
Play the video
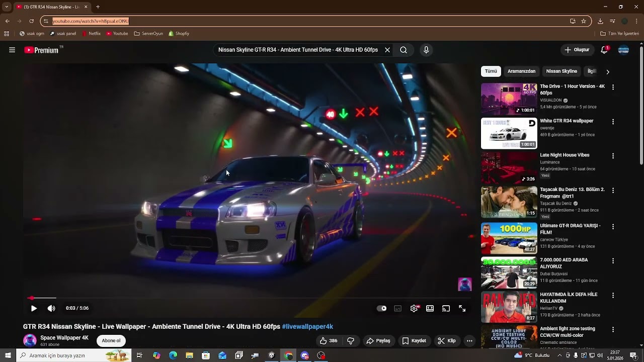pos(34,308)
